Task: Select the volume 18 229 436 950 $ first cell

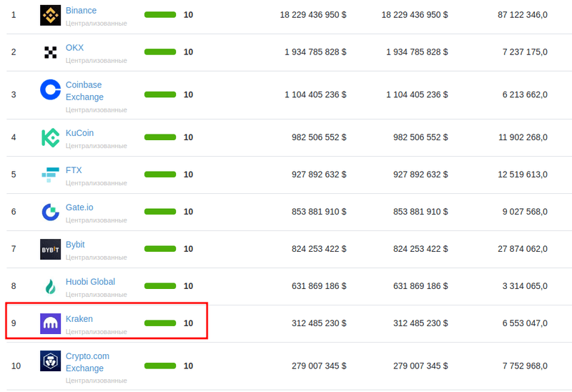Action: pyautogui.click(x=313, y=15)
